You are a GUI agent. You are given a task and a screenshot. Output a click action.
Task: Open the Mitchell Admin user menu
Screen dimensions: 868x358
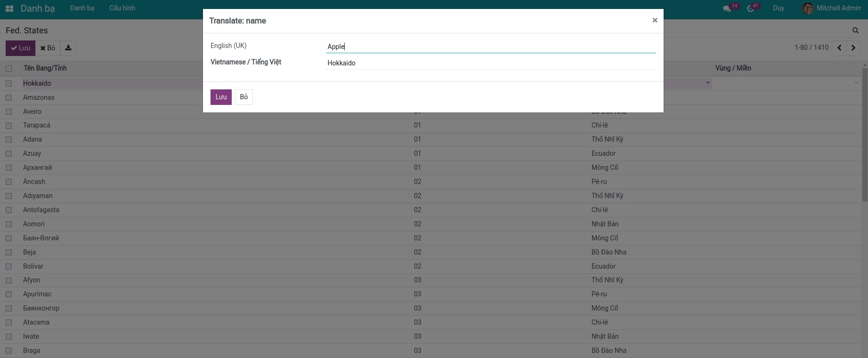832,8
